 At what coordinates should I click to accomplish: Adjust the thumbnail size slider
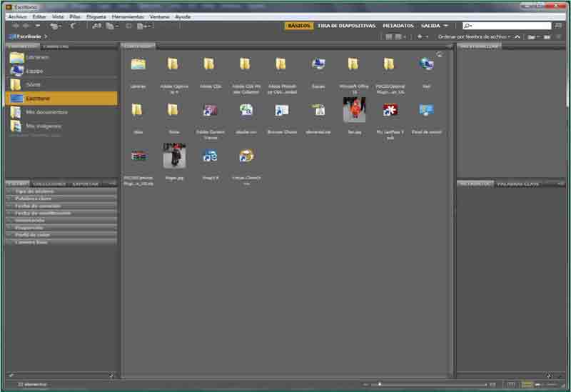tap(380, 384)
